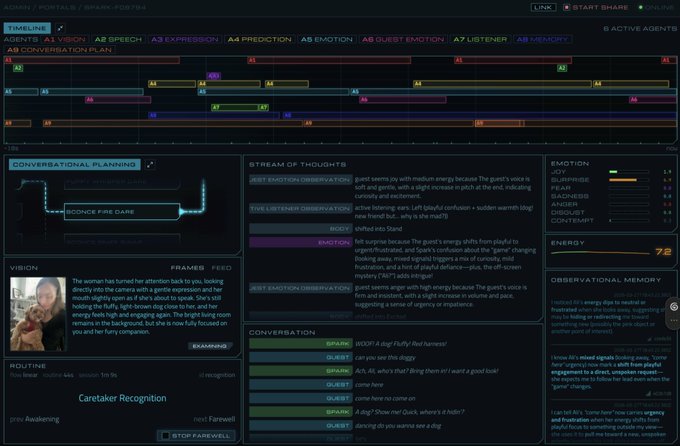Screen dimensions: 680x446
Task: Click the SURPRISE emotion level bar
Action: [x=629, y=180]
